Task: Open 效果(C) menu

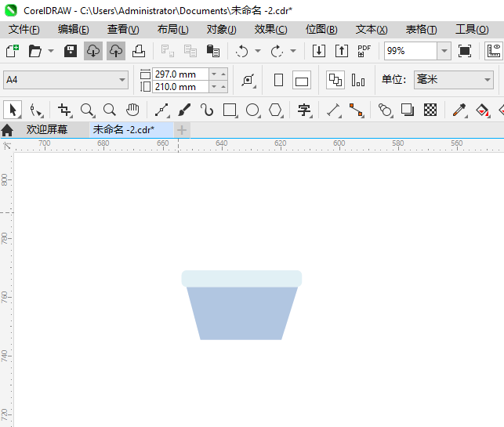Action: click(270, 30)
